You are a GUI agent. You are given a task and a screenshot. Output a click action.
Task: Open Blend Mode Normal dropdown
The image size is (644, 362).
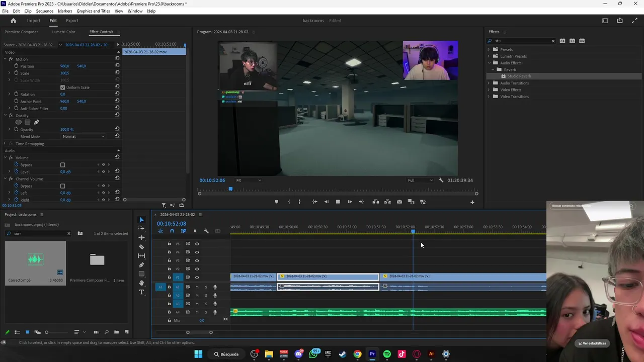[83, 137]
